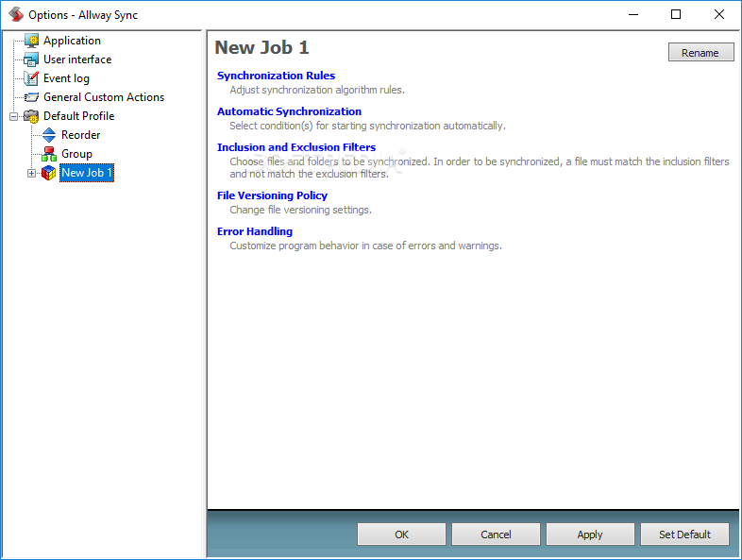
Task: Minimize the Options window
Action: (x=633, y=15)
